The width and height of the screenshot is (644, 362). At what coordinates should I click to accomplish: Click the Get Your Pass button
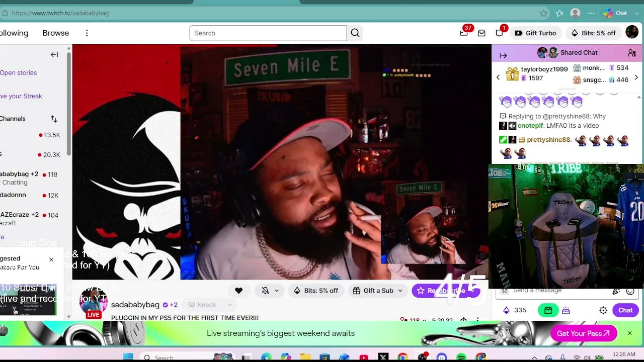[x=584, y=333]
